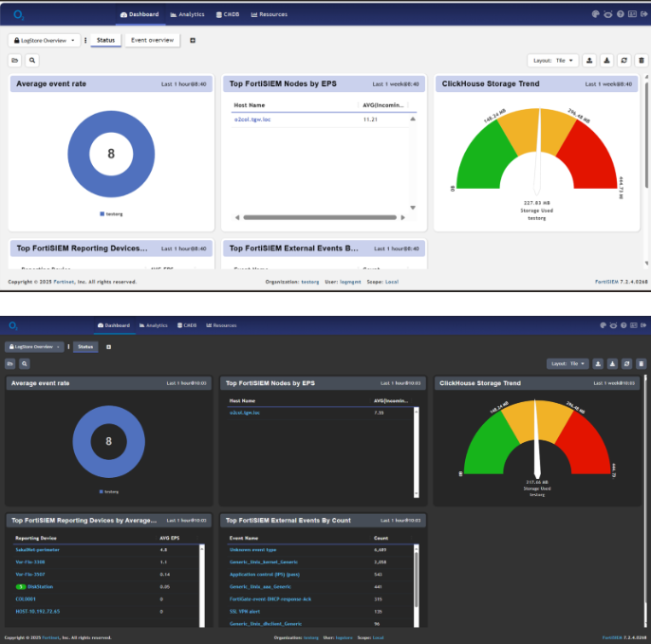Viewport: 651px width, 644px height.
Task: Open the SSL VPN alert event link
Action: pos(245,612)
